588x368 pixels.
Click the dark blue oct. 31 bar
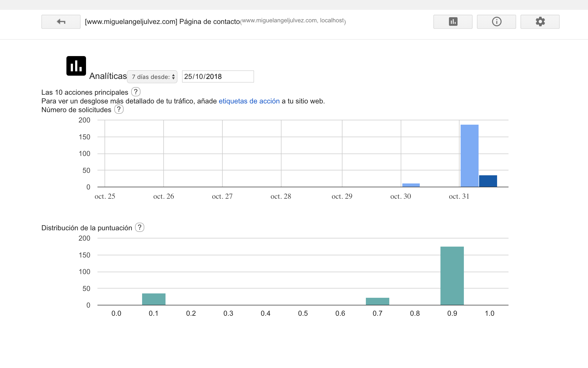point(488,181)
